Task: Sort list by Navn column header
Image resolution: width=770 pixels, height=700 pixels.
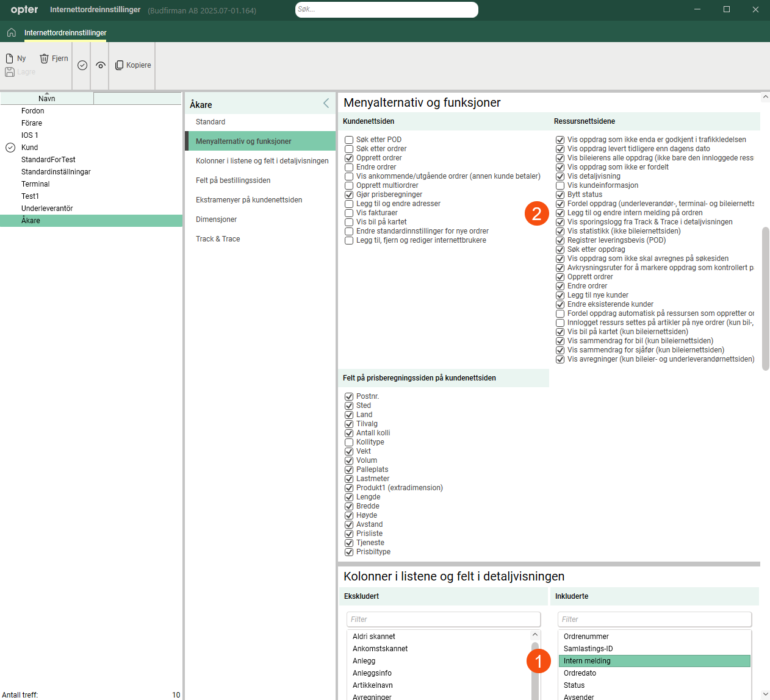Action: 47,99
